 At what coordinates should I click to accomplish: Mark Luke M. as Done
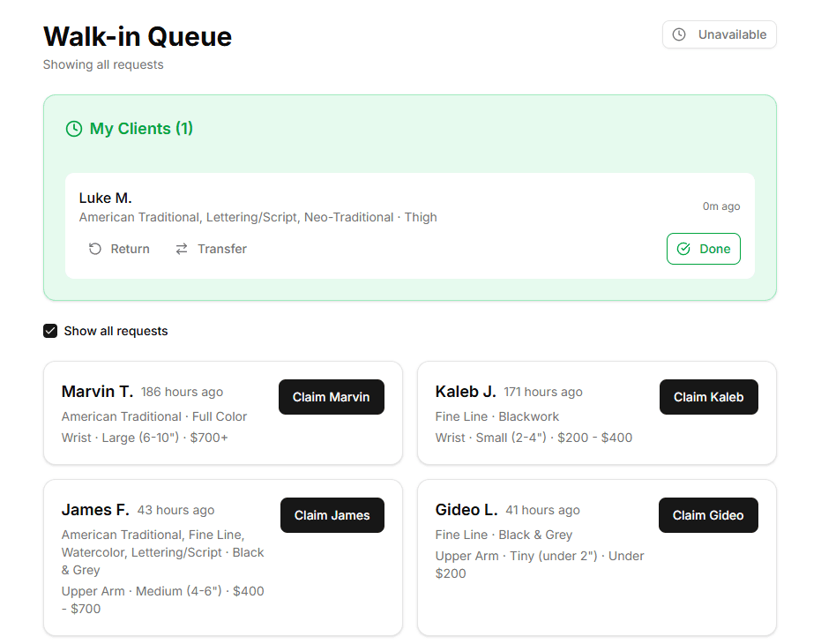pos(703,249)
